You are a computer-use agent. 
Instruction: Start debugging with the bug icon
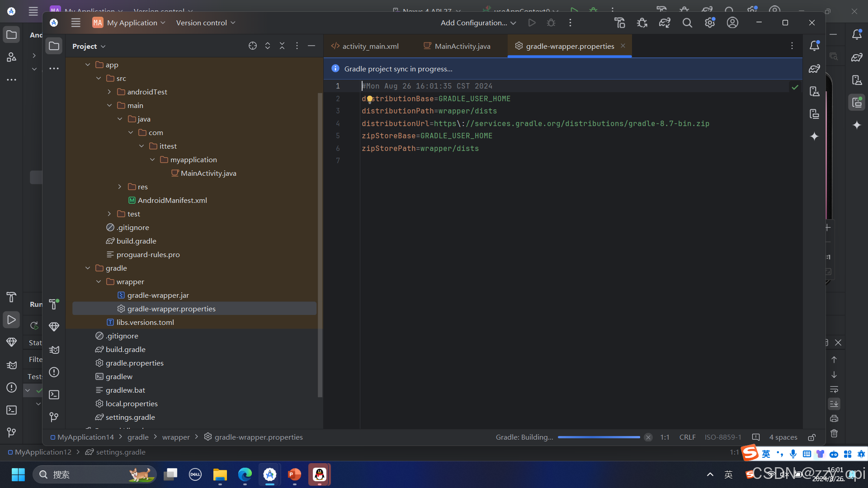click(x=551, y=23)
